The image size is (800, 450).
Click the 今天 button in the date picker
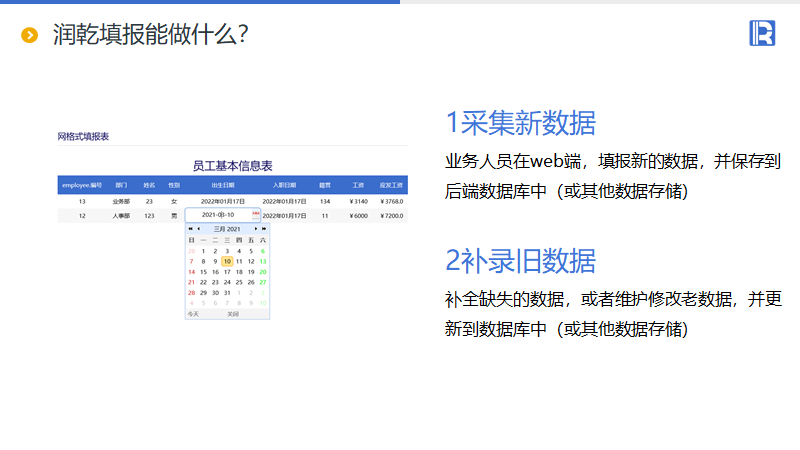coord(193,314)
